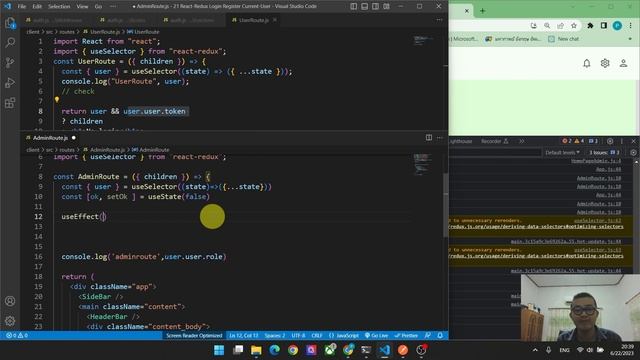Click the UTF-8 encoding in the status bar
640x360 pixels.
click(298, 336)
